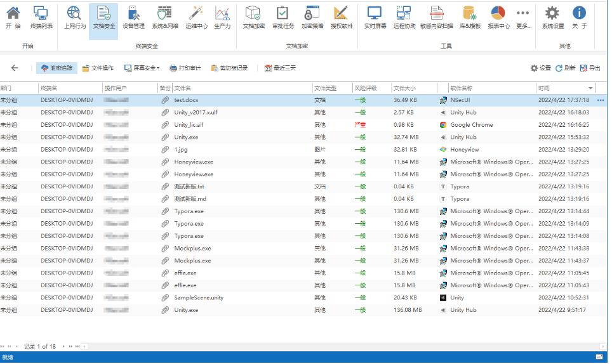Viewport: 612px width, 364px height.
Task: Click the attachment icon for test.docx
Action: tap(165, 100)
